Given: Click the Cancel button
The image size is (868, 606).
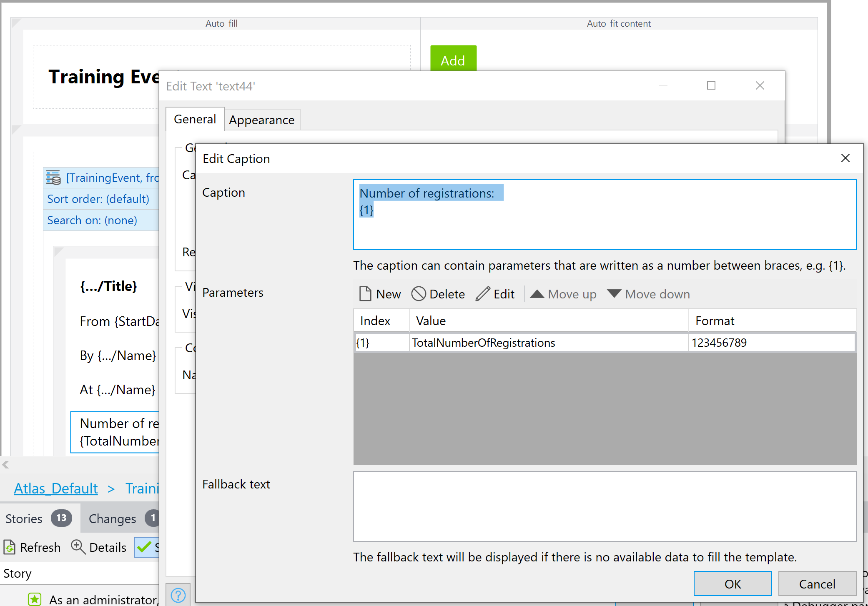Looking at the screenshot, I should (x=816, y=584).
